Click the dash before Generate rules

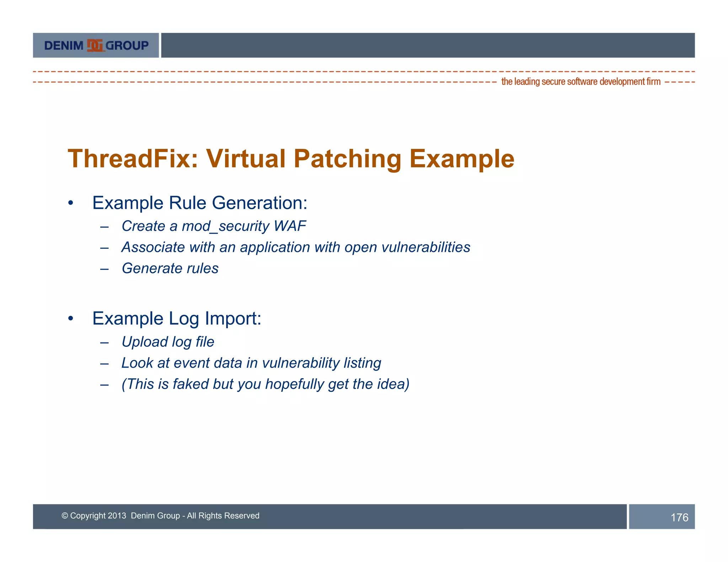[104, 269]
